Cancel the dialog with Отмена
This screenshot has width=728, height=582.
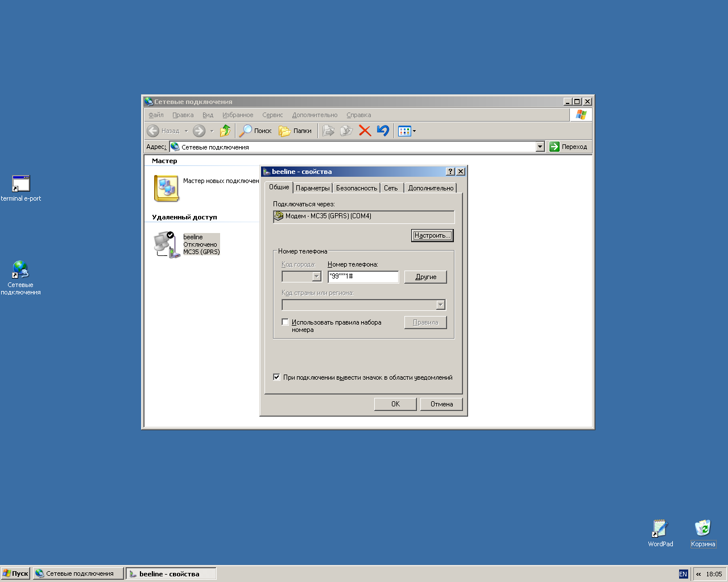[441, 404]
